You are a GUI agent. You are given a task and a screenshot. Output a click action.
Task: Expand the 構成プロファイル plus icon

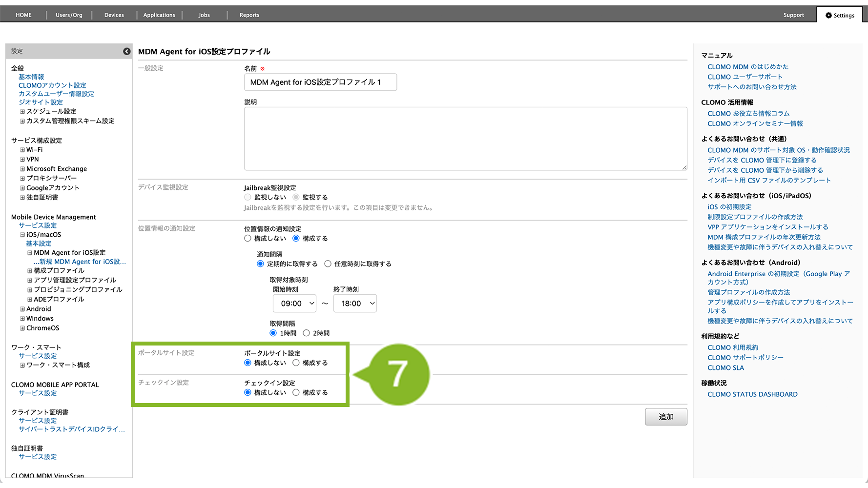point(30,271)
